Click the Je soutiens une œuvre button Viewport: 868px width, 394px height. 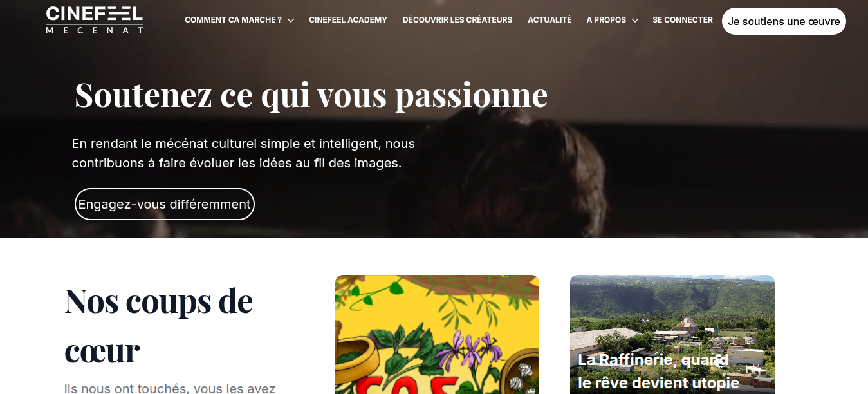point(784,21)
